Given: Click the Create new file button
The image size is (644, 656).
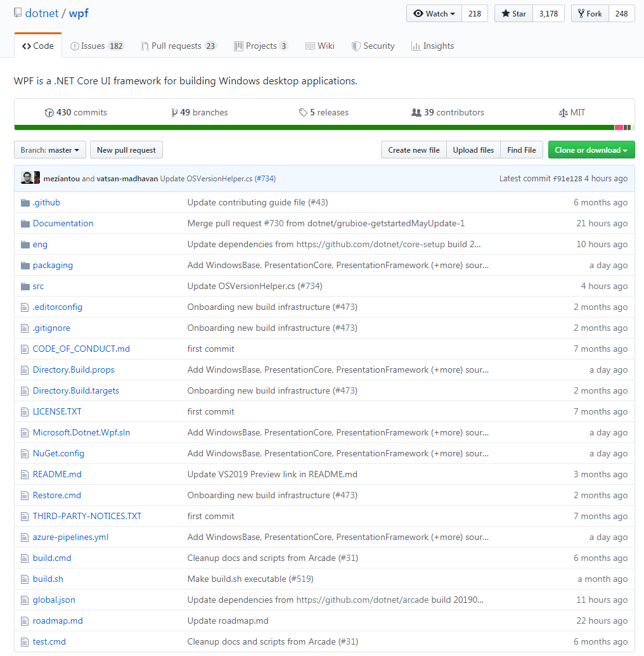Looking at the screenshot, I should tap(413, 150).
